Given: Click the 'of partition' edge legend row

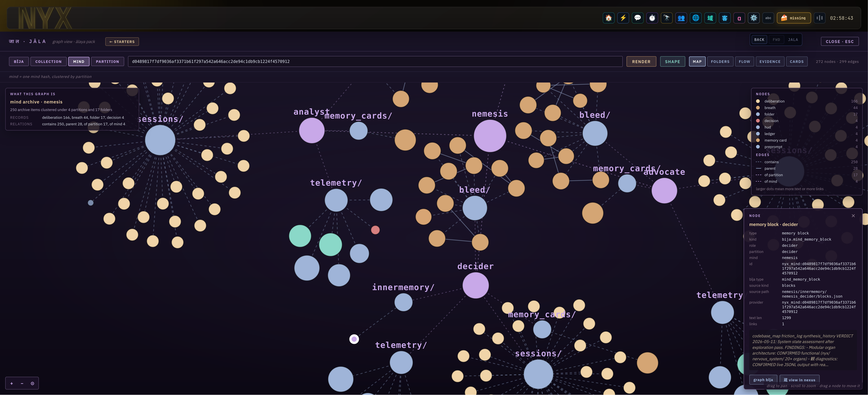Looking at the screenshot, I should click(x=807, y=175).
